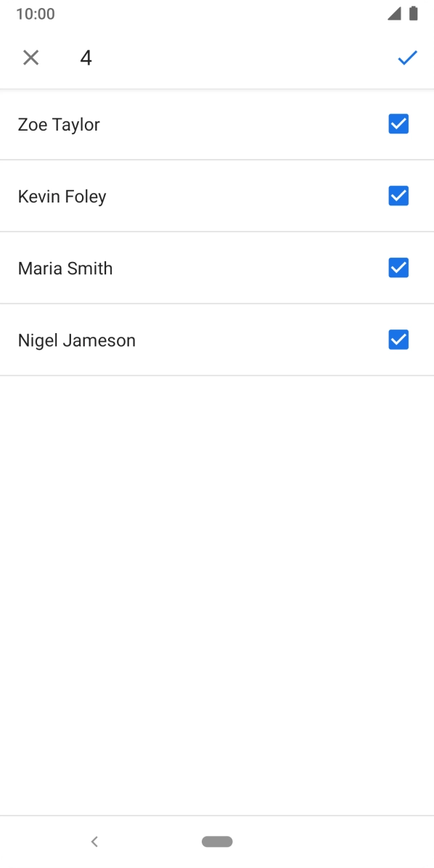Screen dimensions: 434x868
Task: Uncheck Kevin Foley's checkbox
Action: click(398, 196)
